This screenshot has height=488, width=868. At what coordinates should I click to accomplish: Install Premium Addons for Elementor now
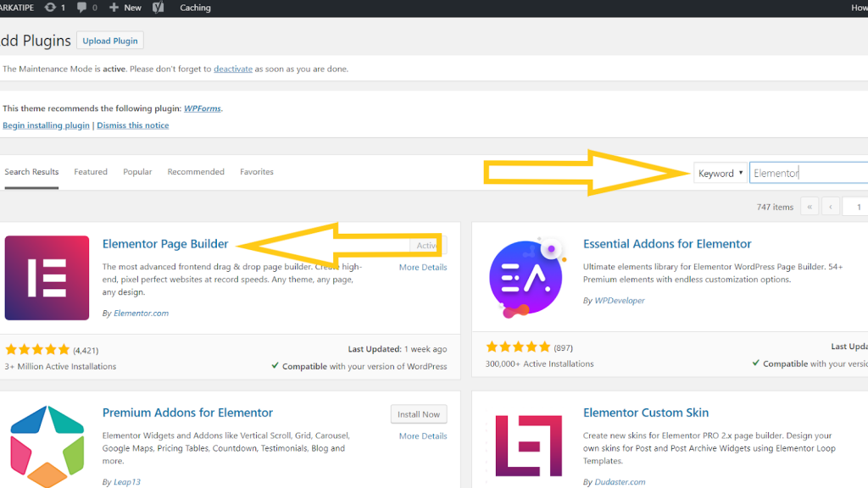[419, 414]
